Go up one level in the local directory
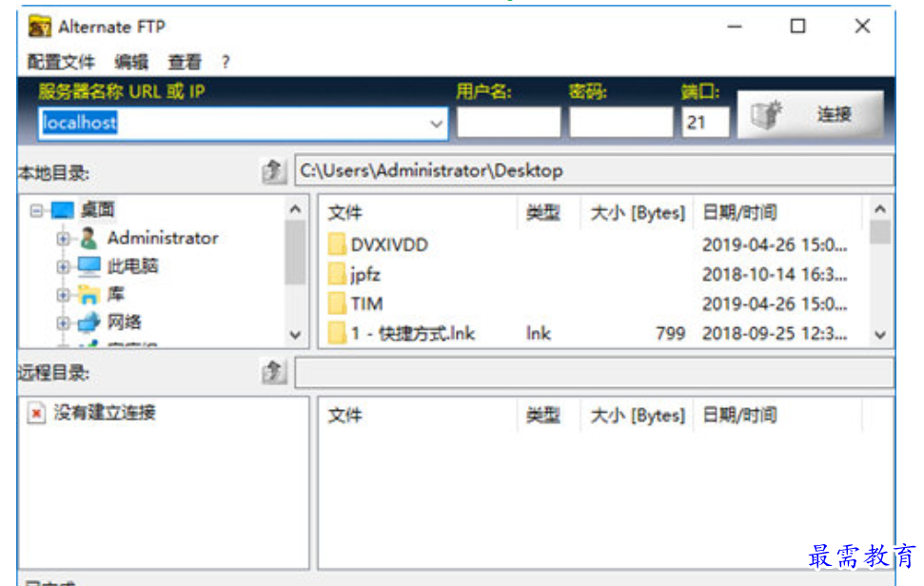Viewport: 924px width, 586px height. pos(273,171)
